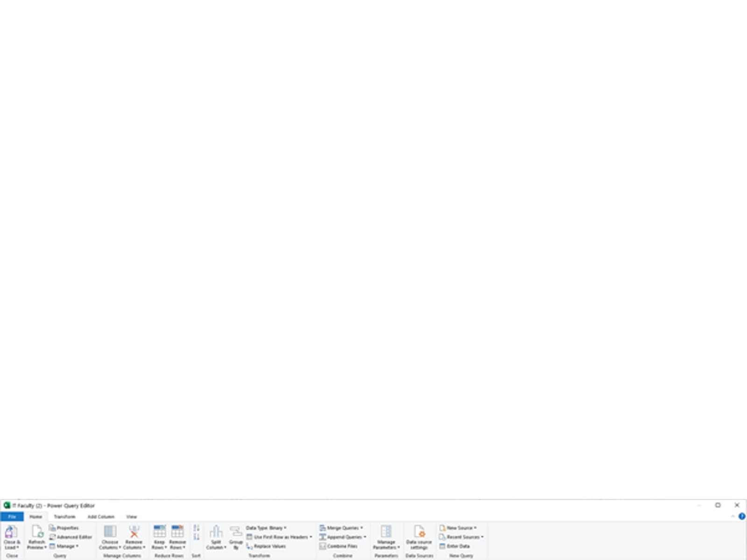
Task: Click the Remove Columns icon
Action: point(134,532)
